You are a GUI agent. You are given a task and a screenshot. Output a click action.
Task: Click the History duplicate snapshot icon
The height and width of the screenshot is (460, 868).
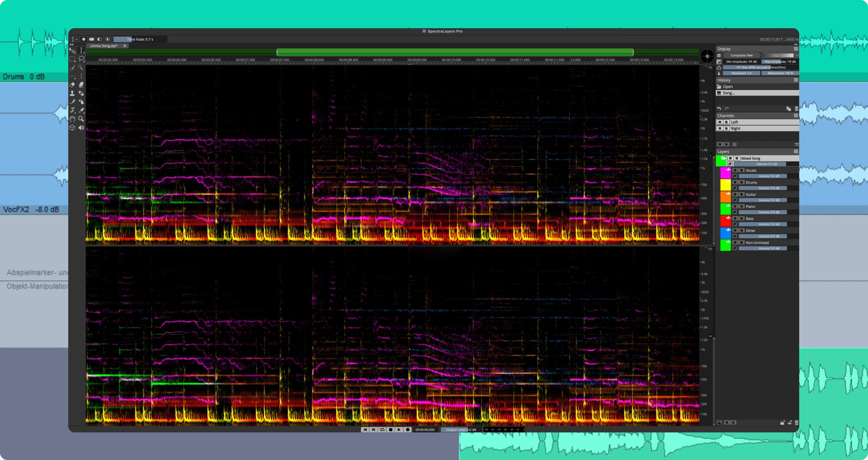[788, 109]
